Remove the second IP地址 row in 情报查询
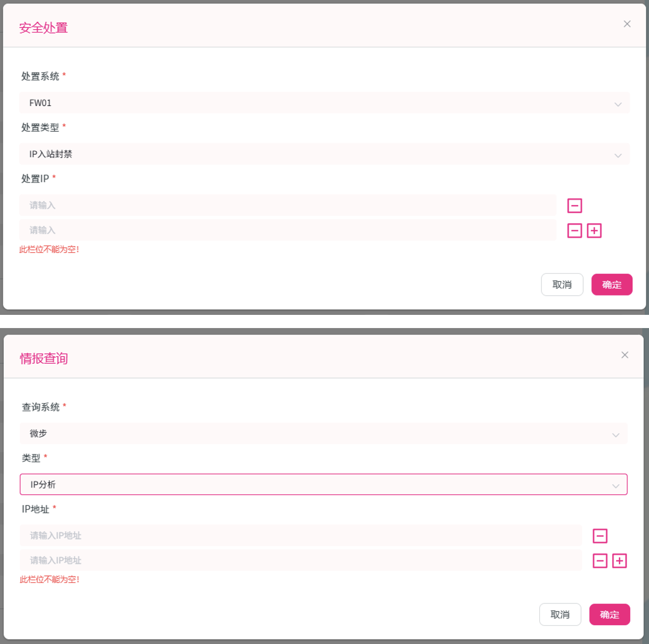This screenshot has height=644, width=649. pos(600,561)
